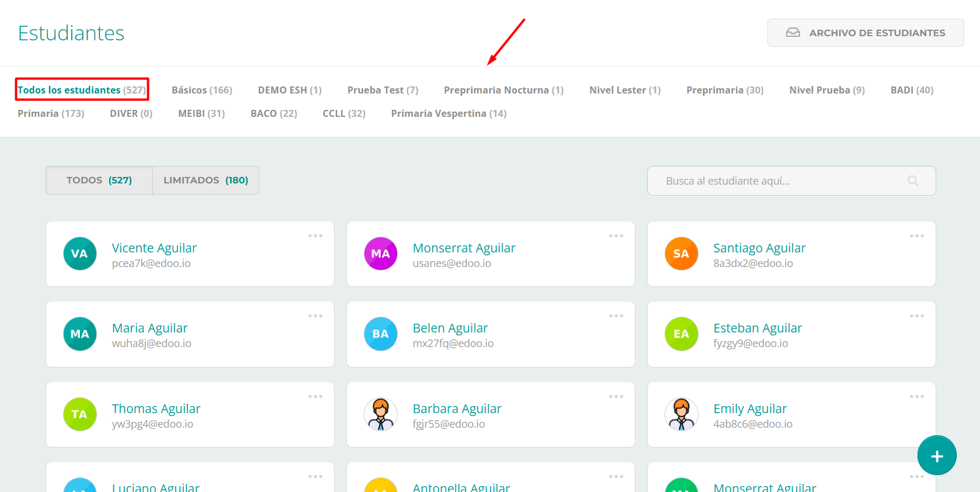Select the BACO (22) tab
The image size is (980, 492).
[x=274, y=113]
